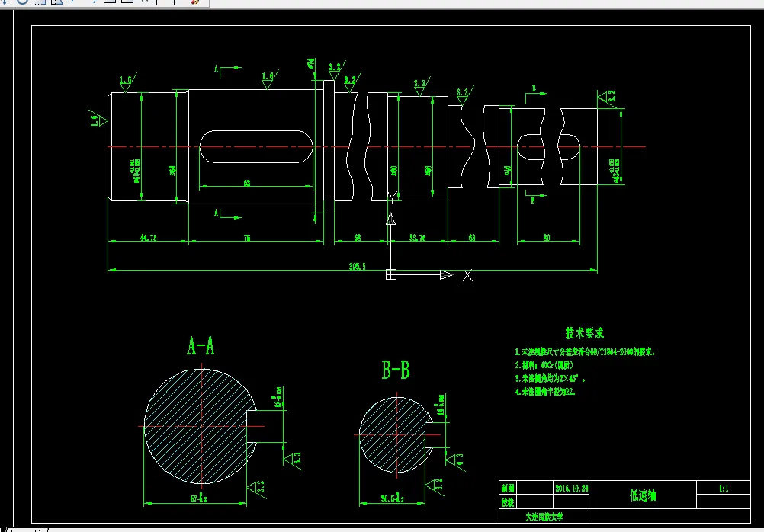Screen dimensions: 764x532
Task: Select the upper B section cut marker
Action: [x=536, y=94]
